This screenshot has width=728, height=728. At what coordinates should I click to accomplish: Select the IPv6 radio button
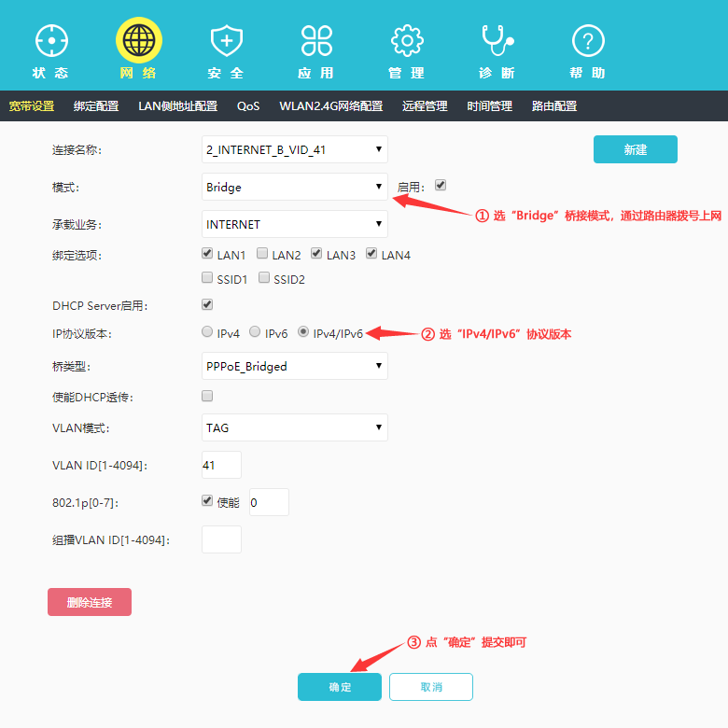click(255, 331)
